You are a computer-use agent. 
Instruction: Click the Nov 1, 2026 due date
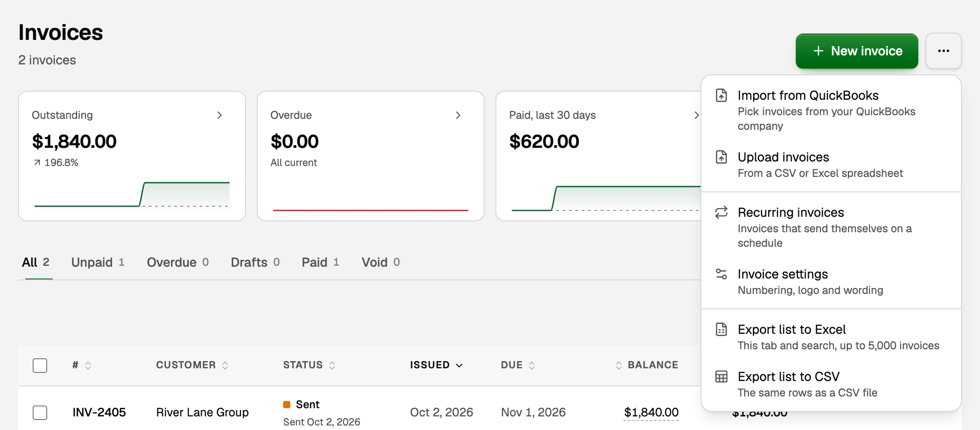click(533, 412)
